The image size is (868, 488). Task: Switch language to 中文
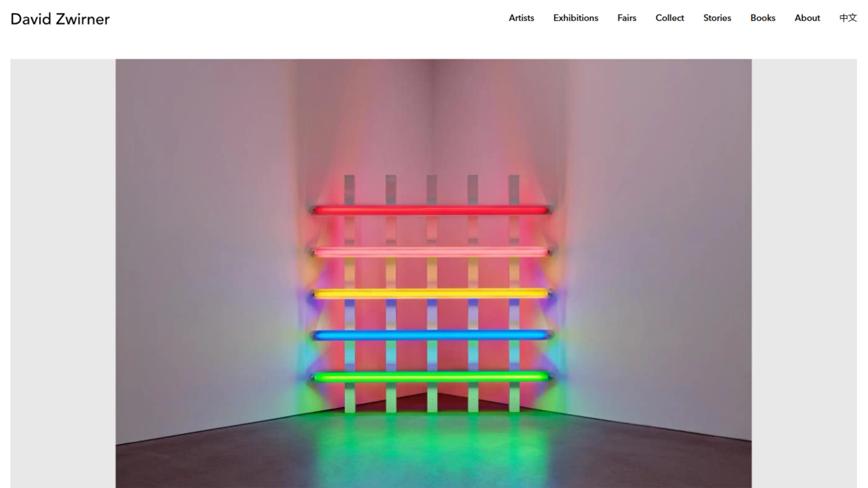[848, 18]
